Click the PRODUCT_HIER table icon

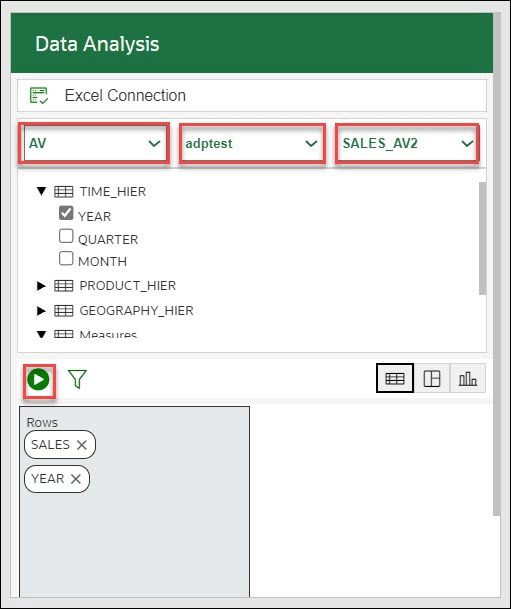pyautogui.click(x=64, y=285)
